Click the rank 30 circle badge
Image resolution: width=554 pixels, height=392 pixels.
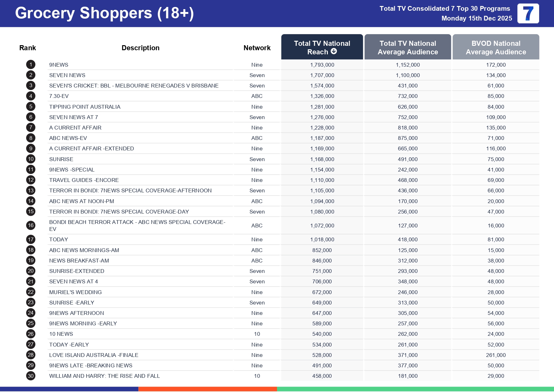(31, 376)
